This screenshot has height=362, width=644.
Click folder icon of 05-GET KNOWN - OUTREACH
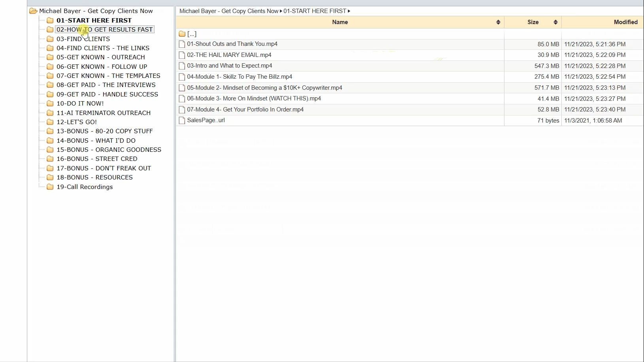click(50, 57)
